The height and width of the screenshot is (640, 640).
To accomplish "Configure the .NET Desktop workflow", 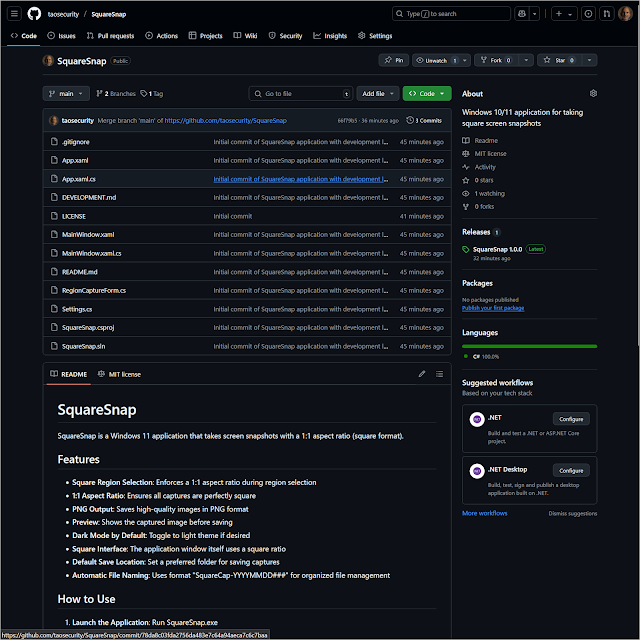I will tap(571, 471).
